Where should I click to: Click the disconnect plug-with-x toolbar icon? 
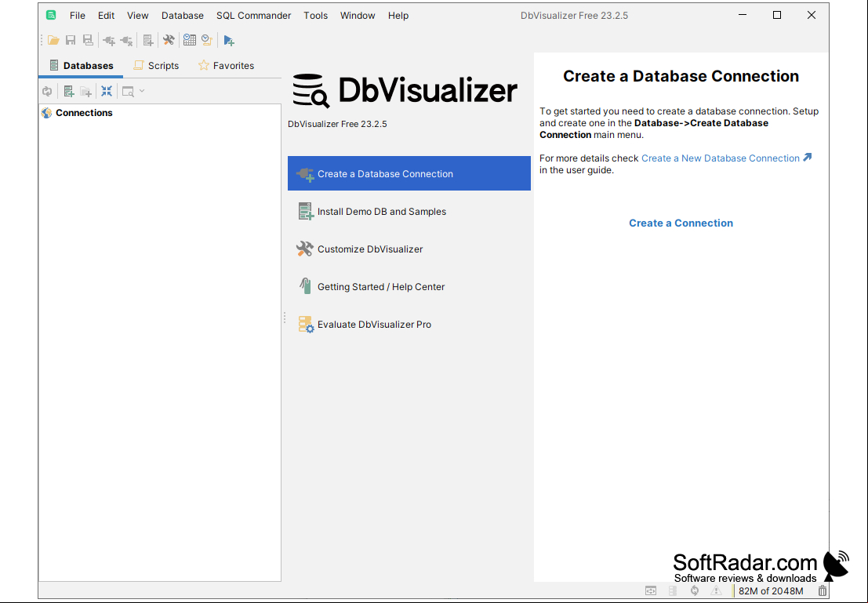pyautogui.click(x=127, y=41)
